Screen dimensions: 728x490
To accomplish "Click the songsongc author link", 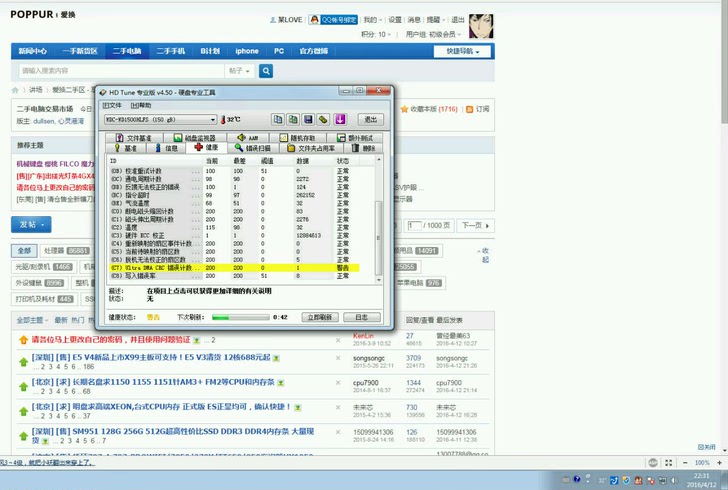I will 369,359.
